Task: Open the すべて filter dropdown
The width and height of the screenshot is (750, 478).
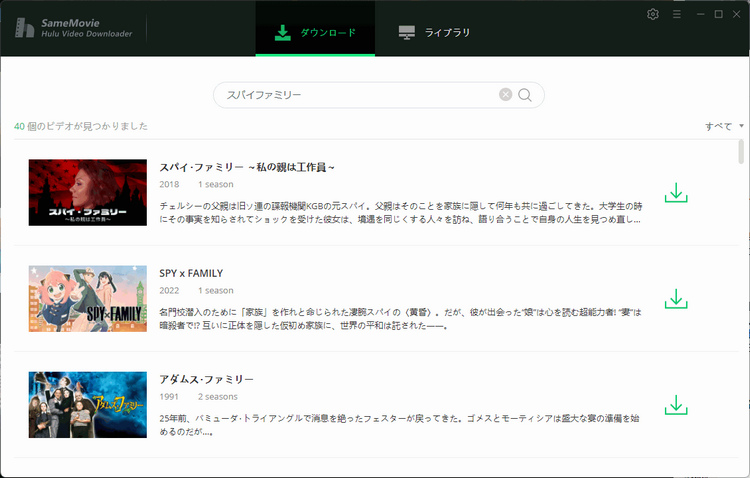Action: (724, 126)
